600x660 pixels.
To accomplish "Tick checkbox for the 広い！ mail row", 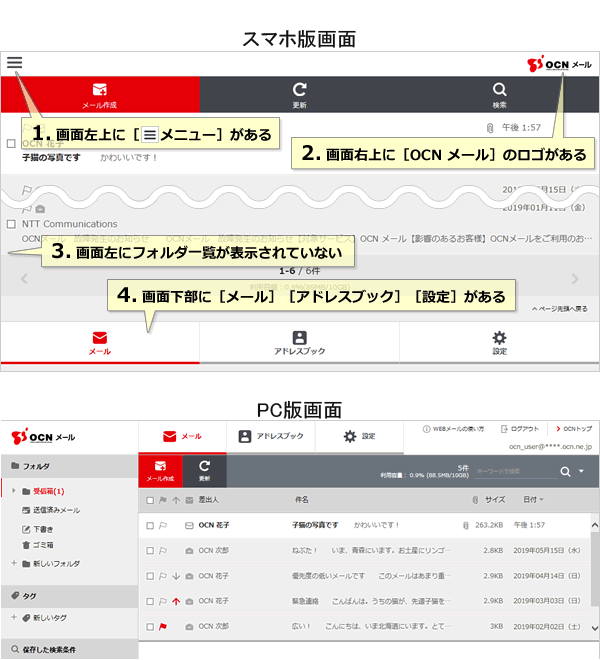I will pos(150,627).
